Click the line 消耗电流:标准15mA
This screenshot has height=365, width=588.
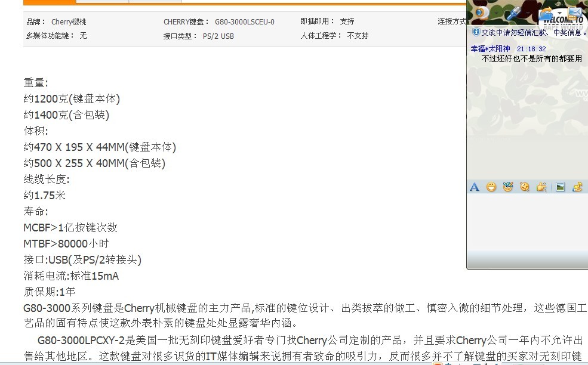click(x=71, y=276)
